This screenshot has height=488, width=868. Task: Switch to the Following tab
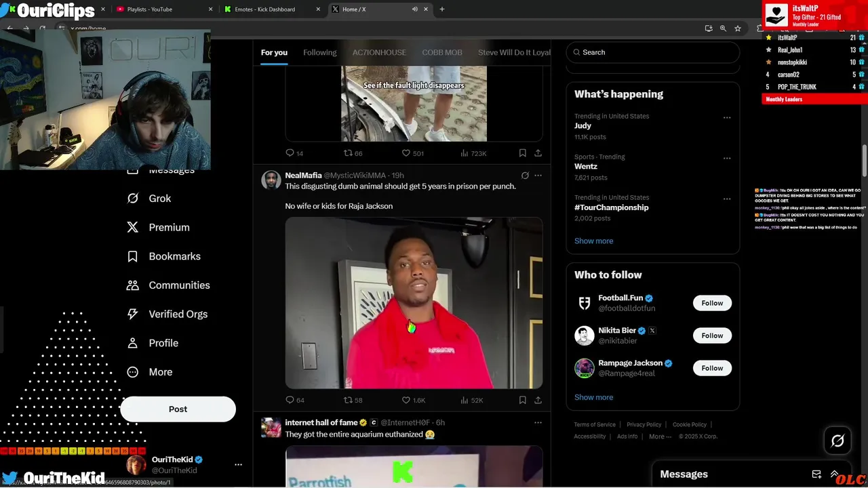[x=320, y=52]
